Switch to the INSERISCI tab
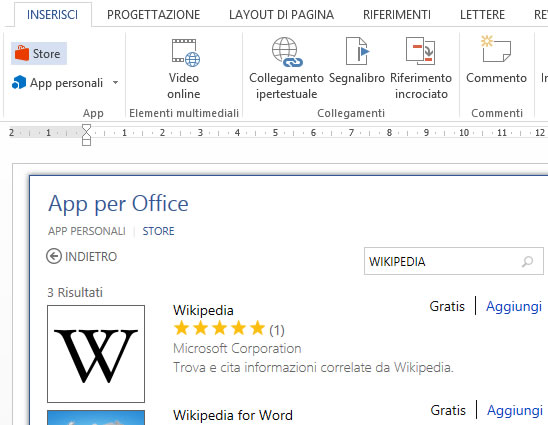This screenshot has width=548, height=425. pos(52,15)
